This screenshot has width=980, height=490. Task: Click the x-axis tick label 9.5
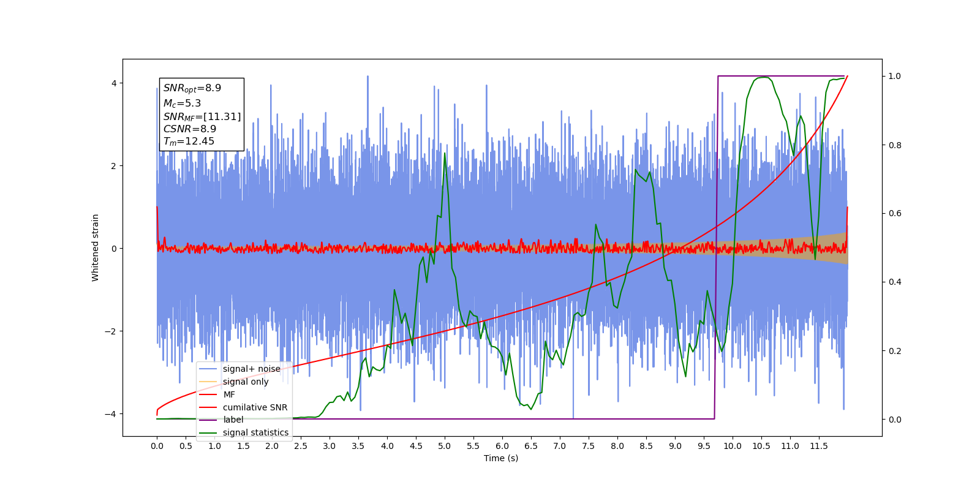(x=704, y=446)
